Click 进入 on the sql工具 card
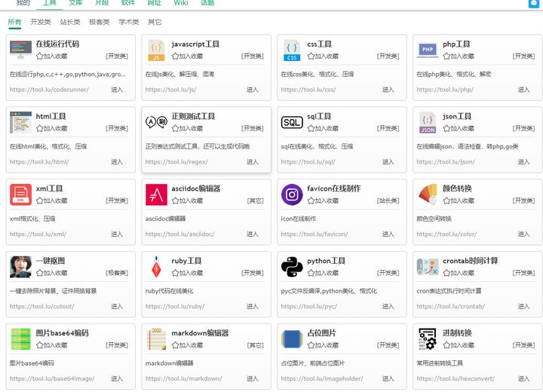The image size is (543, 392). click(388, 162)
